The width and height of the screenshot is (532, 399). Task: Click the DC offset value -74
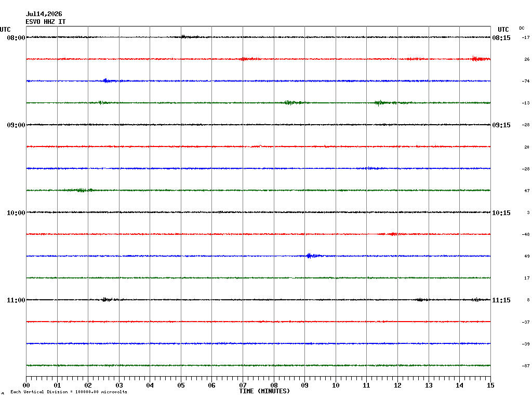pos(526,81)
